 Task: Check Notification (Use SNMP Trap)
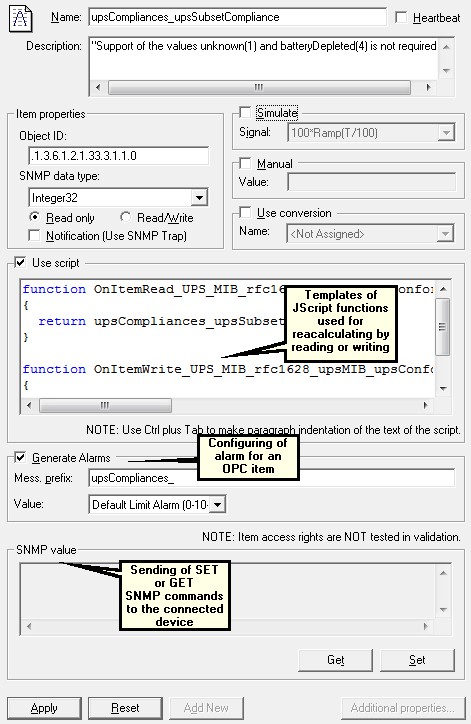pyautogui.click(x=34, y=235)
